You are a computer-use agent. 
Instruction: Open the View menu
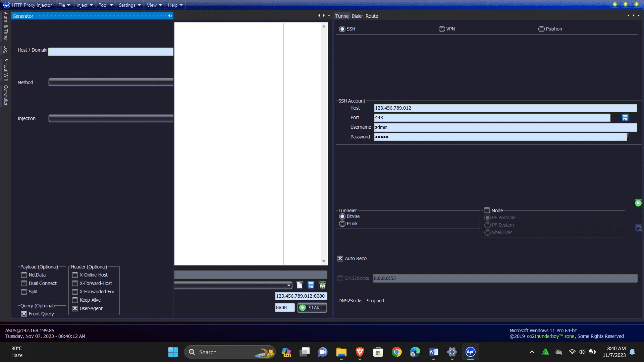(x=154, y=5)
